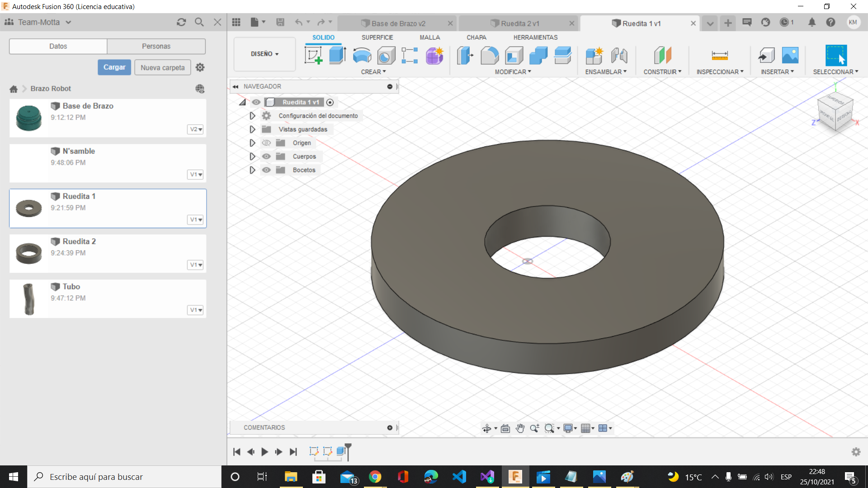Hide the Cuerpos folder
Screen dimensions: 868x488
pos(266,157)
